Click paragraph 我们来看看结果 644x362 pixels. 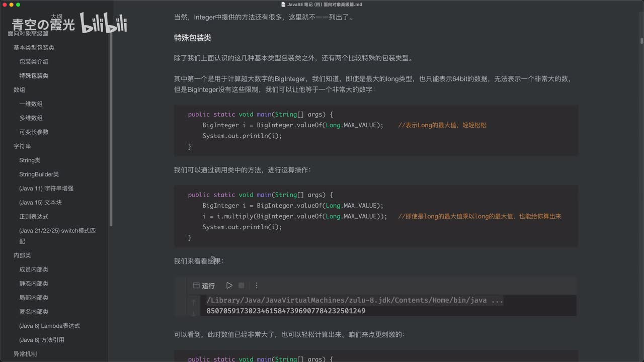[x=199, y=261]
